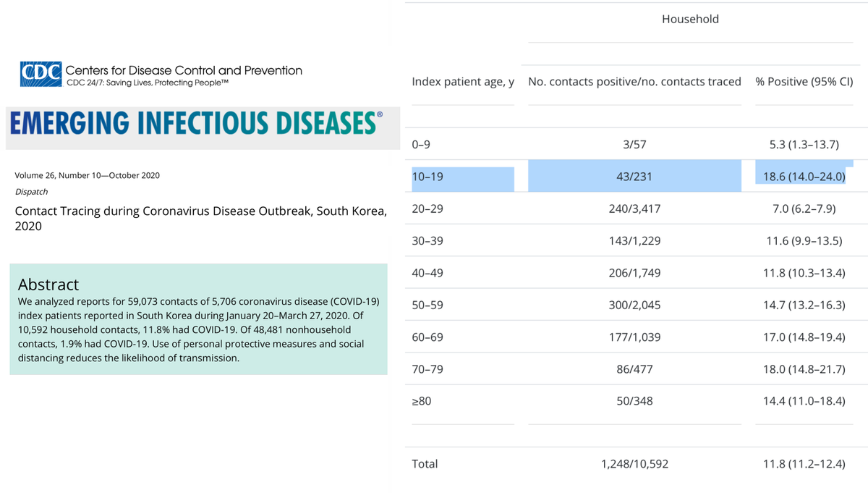
Task: Click the '50–59' age row label
Action: coord(426,305)
